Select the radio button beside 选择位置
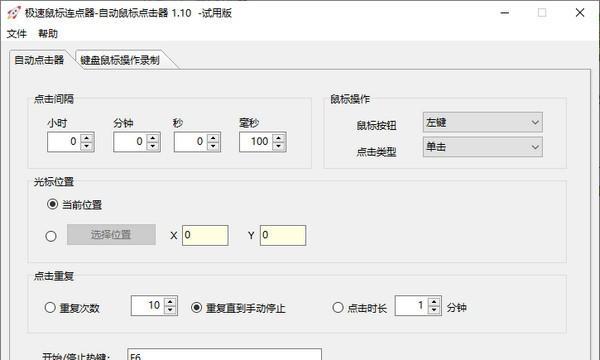 click(51, 236)
